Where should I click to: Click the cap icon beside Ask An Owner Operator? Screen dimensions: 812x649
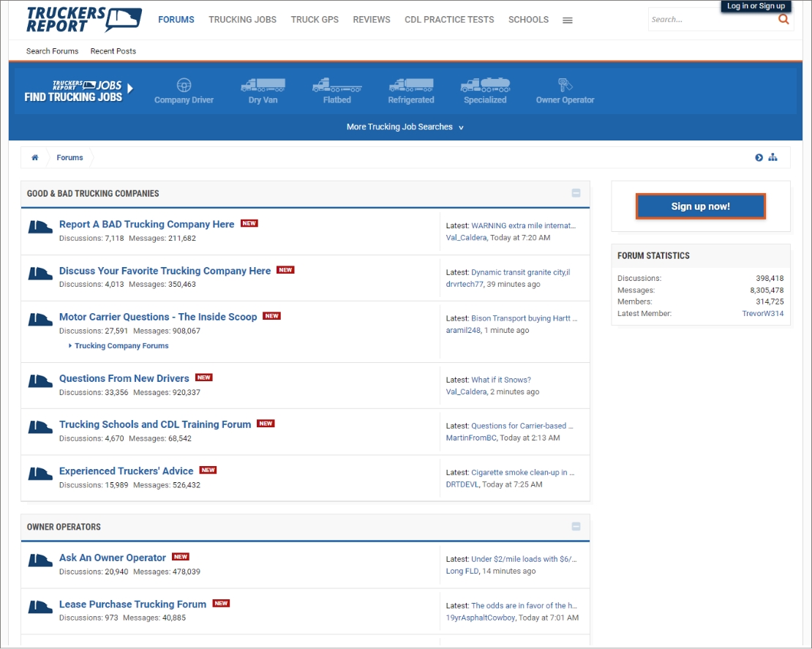(40, 560)
